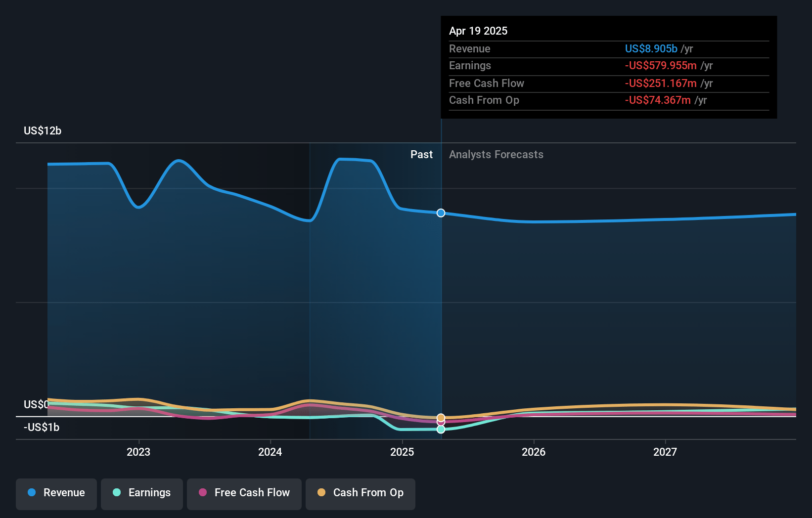Click the Revenue row label in tooltip
Image resolution: width=812 pixels, height=518 pixels.
pos(470,49)
